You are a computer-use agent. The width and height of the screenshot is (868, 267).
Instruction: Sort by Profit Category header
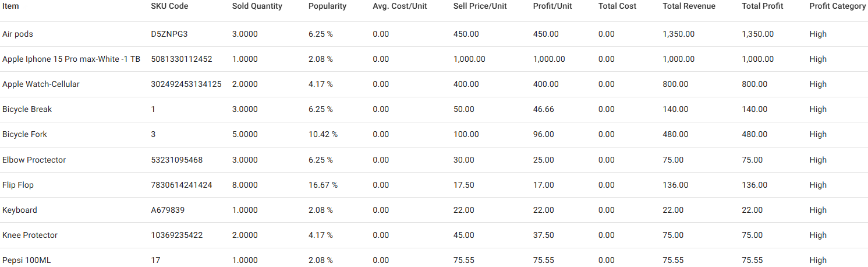837,6
